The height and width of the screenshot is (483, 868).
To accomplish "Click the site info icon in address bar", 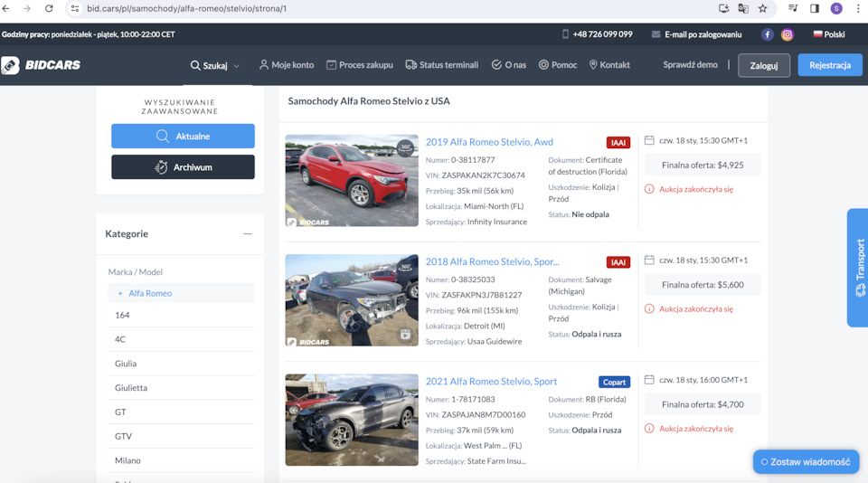I will click(75, 8).
